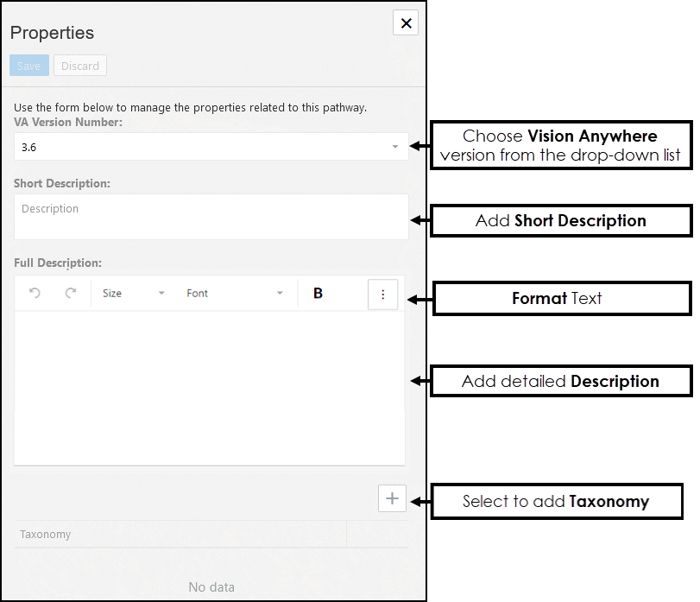Click the Save button
The width and height of the screenshot is (700, 602).
point(28,66)
